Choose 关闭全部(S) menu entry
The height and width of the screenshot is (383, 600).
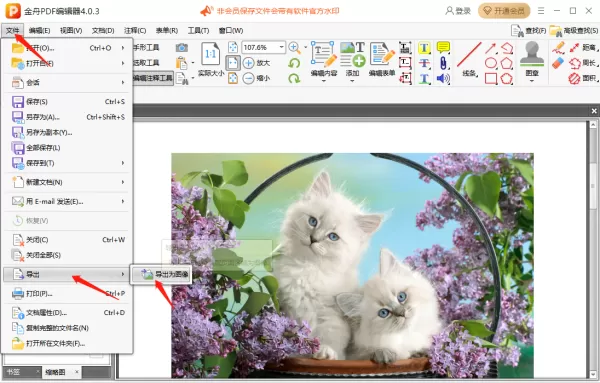click(68, 255)
